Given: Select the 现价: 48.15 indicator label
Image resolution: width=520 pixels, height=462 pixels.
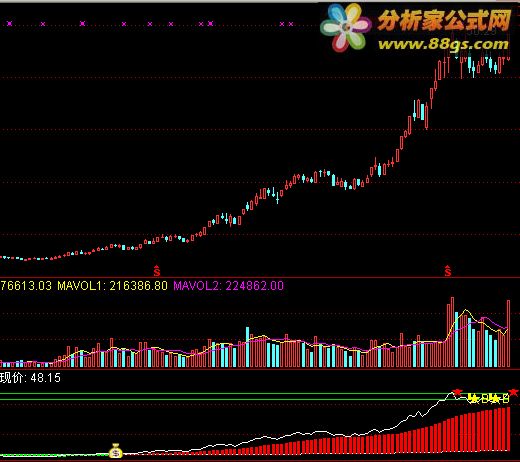Looking at the screenshot, I should pos(30,378).
